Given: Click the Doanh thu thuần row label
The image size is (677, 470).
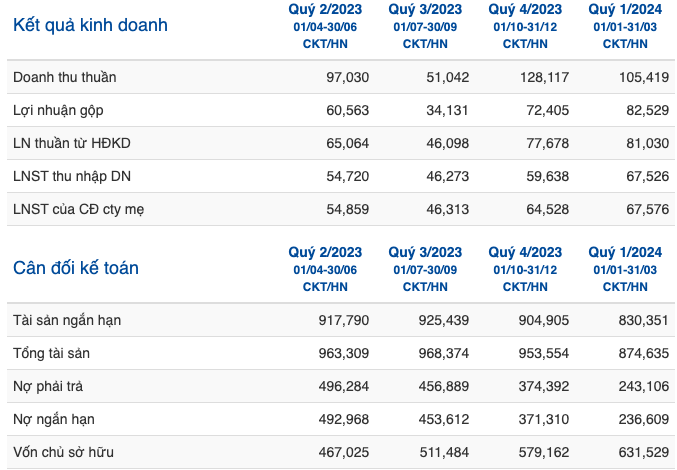Looking at the screenshot, I should 65,77.
